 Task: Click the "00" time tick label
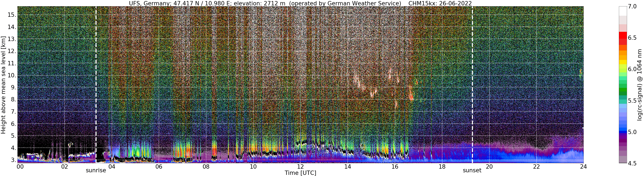20,166
